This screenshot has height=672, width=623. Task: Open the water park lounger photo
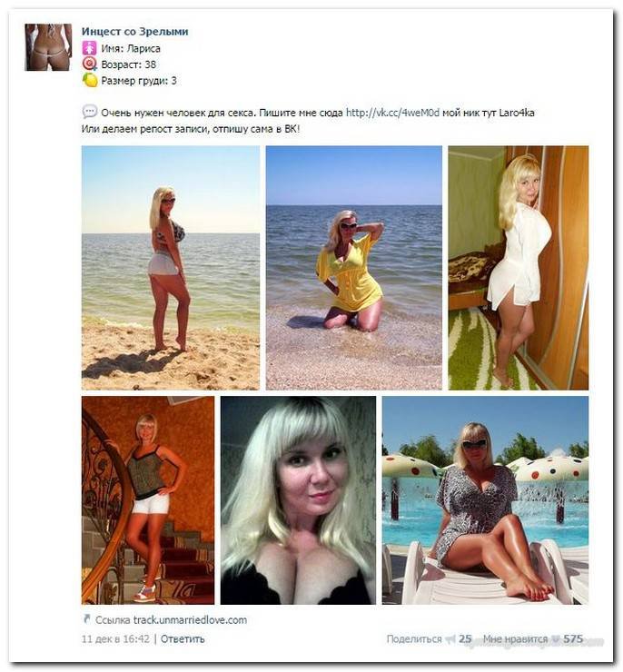pyautogui.click(x=486, y=500)
